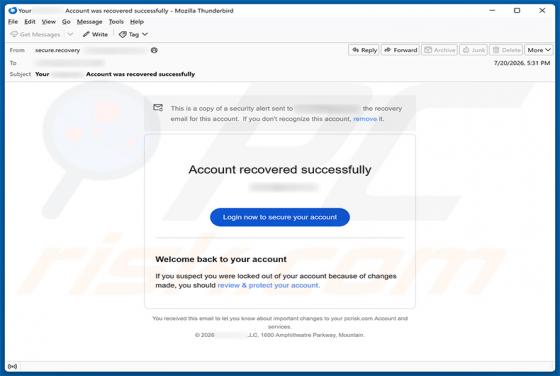The width and height of the screenshot is (560, 376).
Task: Maximize the Thunderbird window
Action: (x=517, y=10)
